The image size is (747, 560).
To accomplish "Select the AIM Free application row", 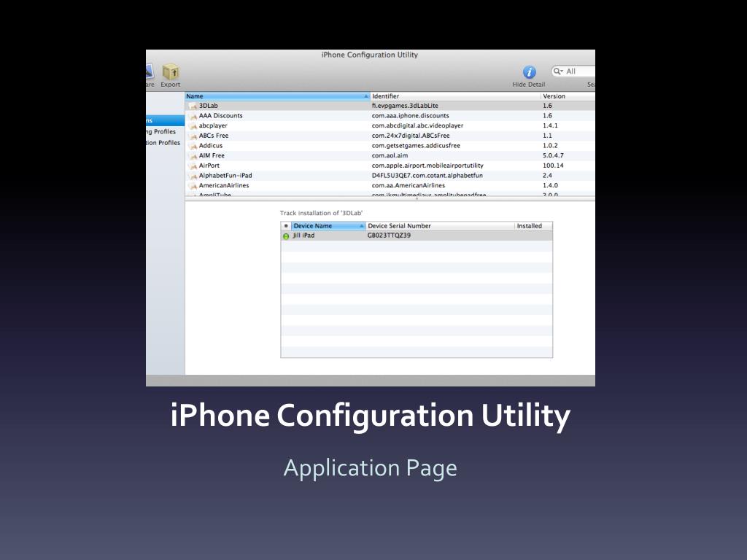I will click(x=390, y=156).
